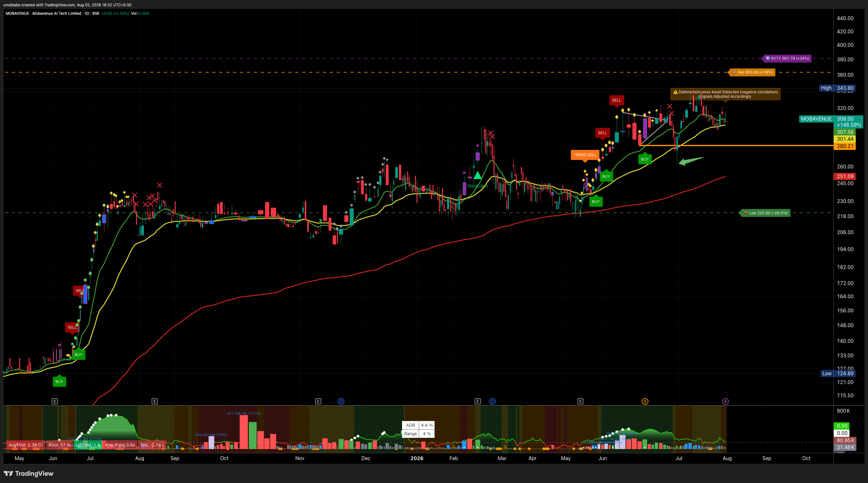The width and height of the screenshot is (868, 483).
Task: Click the 440.00 price scale label
Action: point(845,18)
